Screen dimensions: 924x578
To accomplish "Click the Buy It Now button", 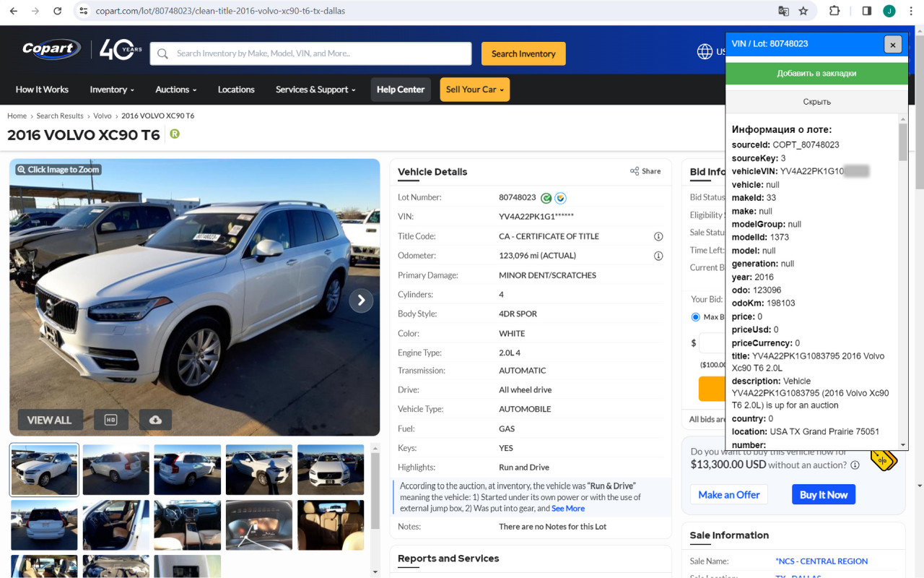I will pyautogui.click(x=823, y=494).
